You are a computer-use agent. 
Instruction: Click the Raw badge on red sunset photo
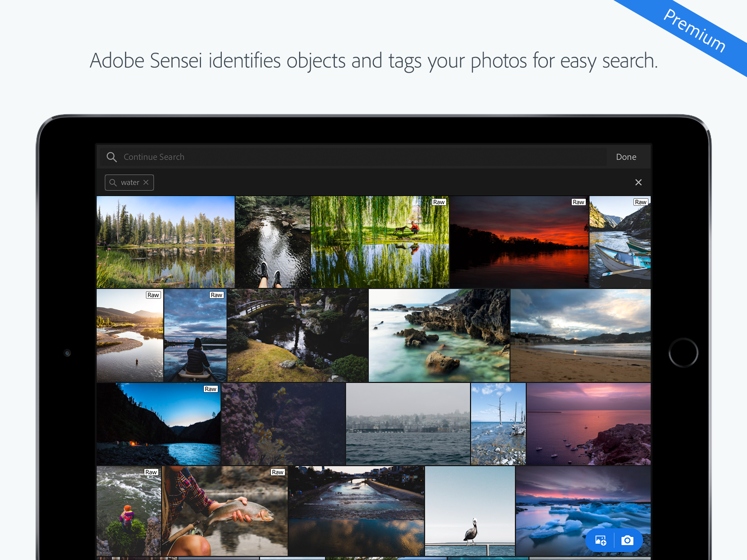tap(578, 202)
